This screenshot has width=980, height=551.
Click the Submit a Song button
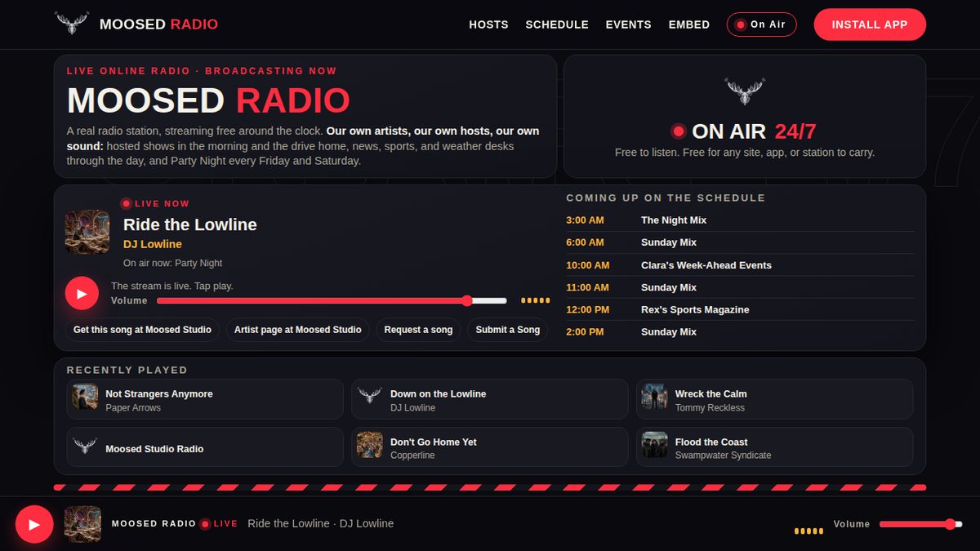coord(508,330)
